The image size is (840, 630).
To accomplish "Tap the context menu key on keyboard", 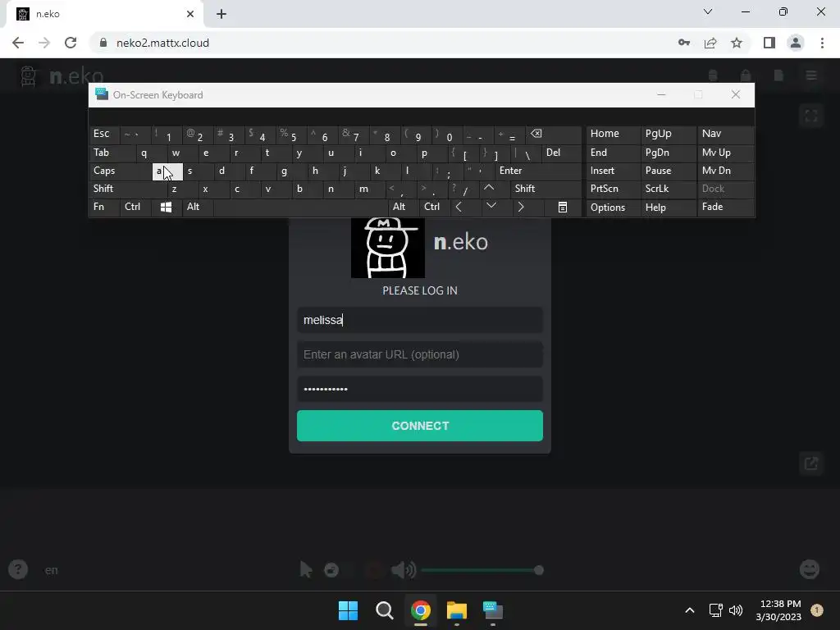I will 562,208.
